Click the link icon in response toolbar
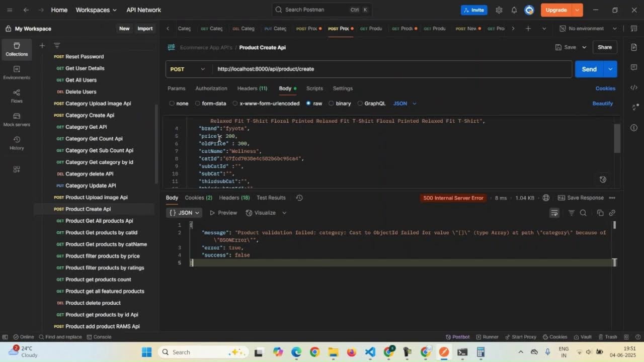Viewport: 644px width, 362px height. tap(612, 213)
